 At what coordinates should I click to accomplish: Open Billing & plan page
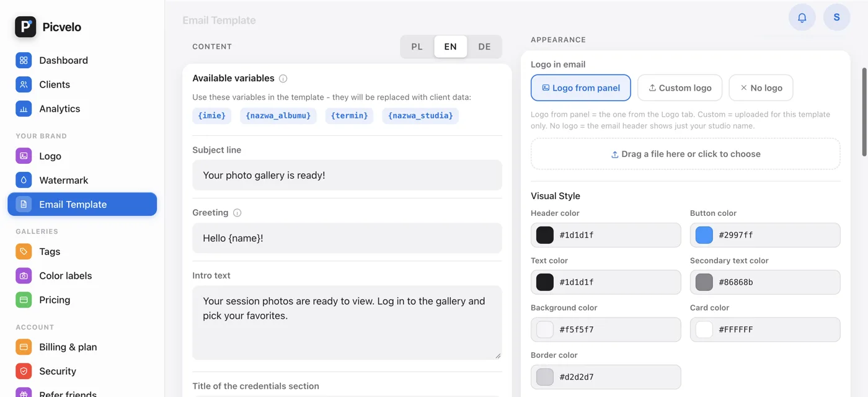point(82,347)
